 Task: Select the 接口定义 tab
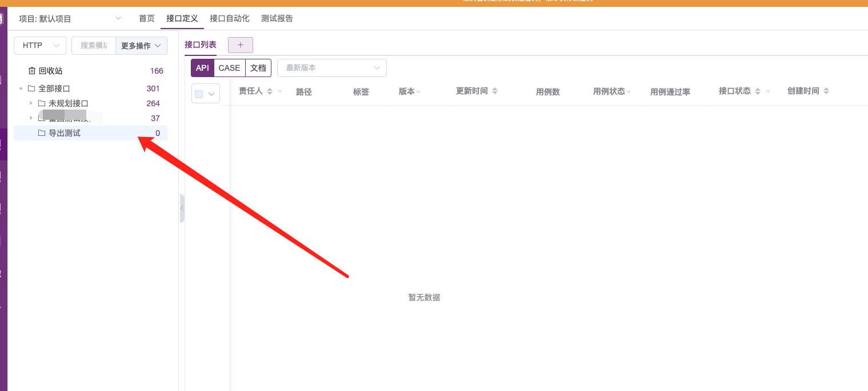182,18
